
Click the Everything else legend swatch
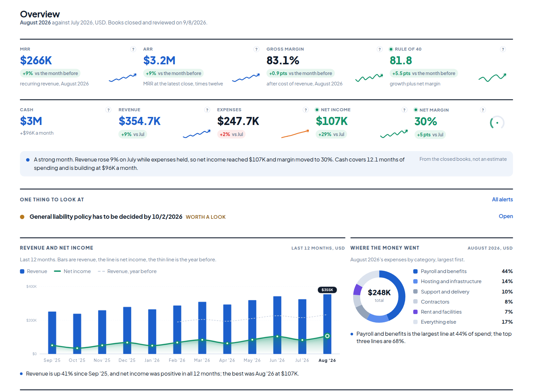point(415,322)
